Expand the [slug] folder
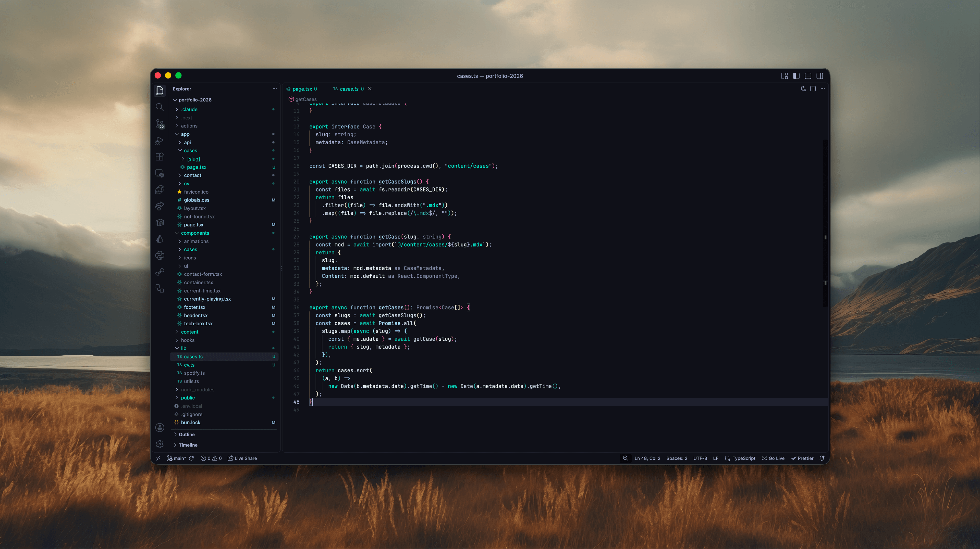Viewport: 980px width, 549px height. pos(225,159)
